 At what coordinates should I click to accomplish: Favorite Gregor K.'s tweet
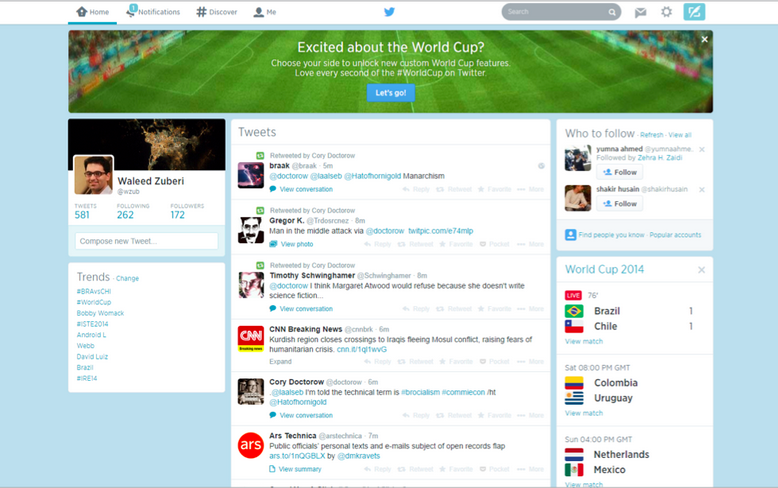(x=456, y=244)
